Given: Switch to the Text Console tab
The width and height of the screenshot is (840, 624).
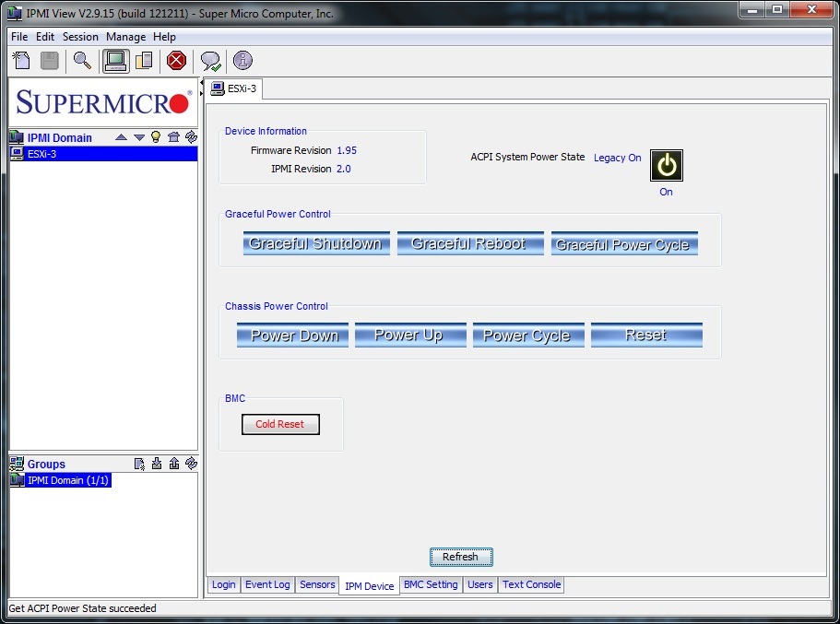Looking at the screenshot, I should point(531,584).
